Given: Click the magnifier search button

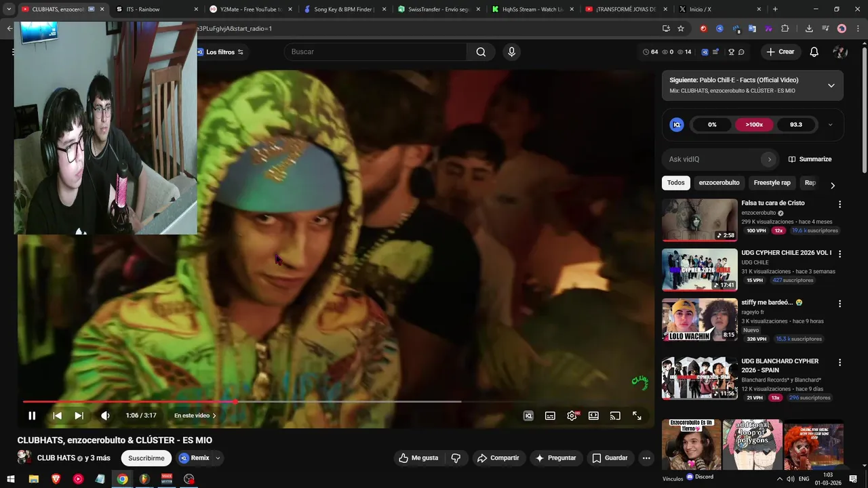Looking at the screenshot, I should tap(481, 52).
